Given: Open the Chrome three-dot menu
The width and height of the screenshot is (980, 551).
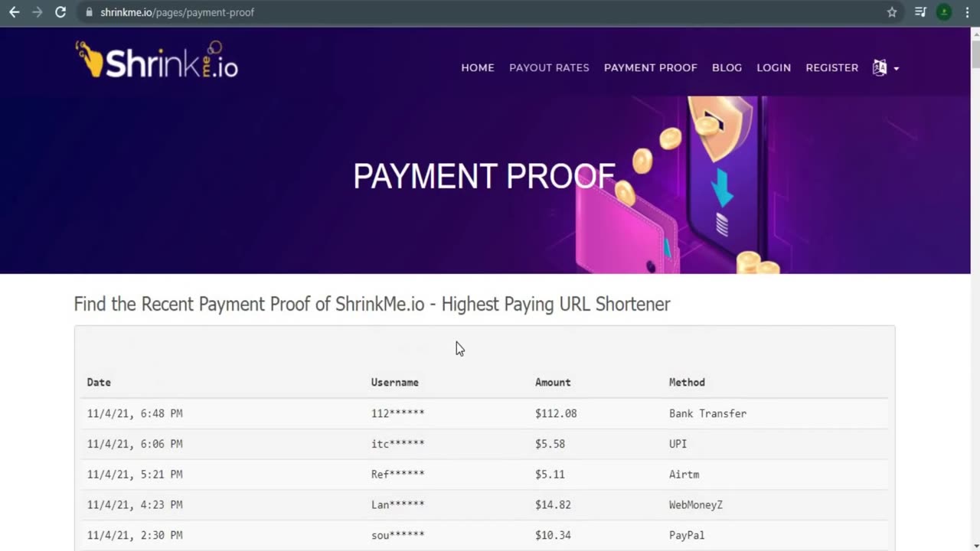Looking at the screenshot, I should click(x=966, y=12).
